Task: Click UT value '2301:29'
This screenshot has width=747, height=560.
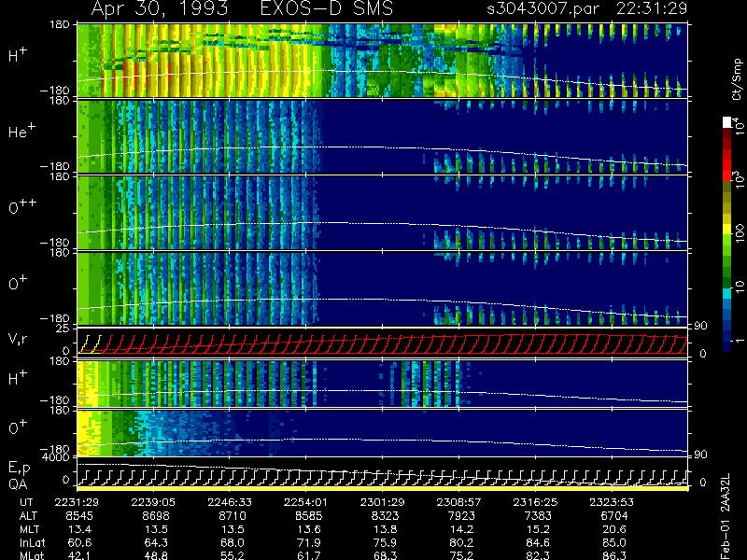Action: tap(382, 502)
